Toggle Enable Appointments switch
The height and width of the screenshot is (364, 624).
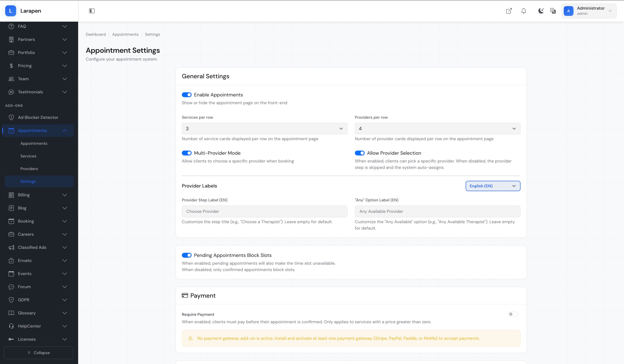tap(186, 95)
